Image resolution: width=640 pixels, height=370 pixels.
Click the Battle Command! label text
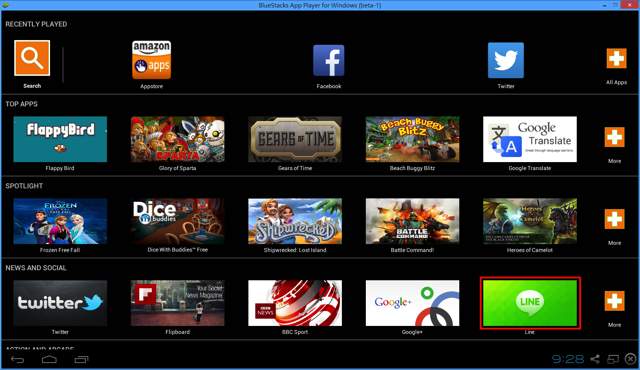click(x=412, y=250)
